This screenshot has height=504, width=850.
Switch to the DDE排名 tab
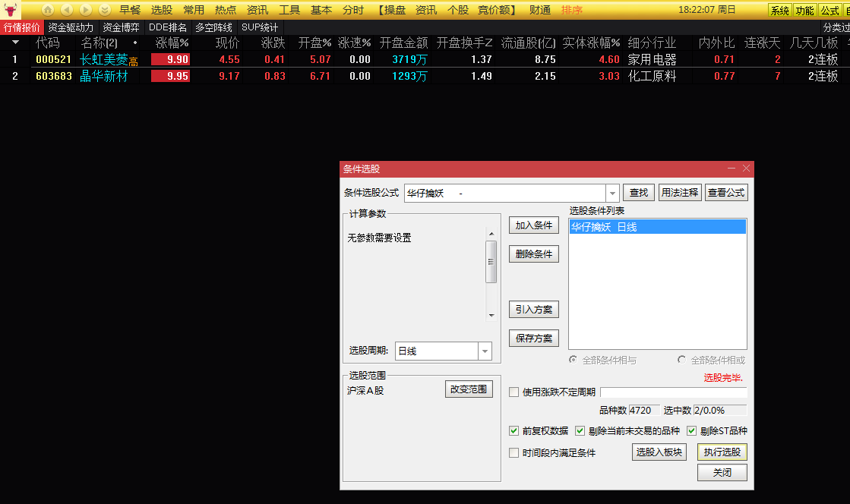click(x=167, y=27)
